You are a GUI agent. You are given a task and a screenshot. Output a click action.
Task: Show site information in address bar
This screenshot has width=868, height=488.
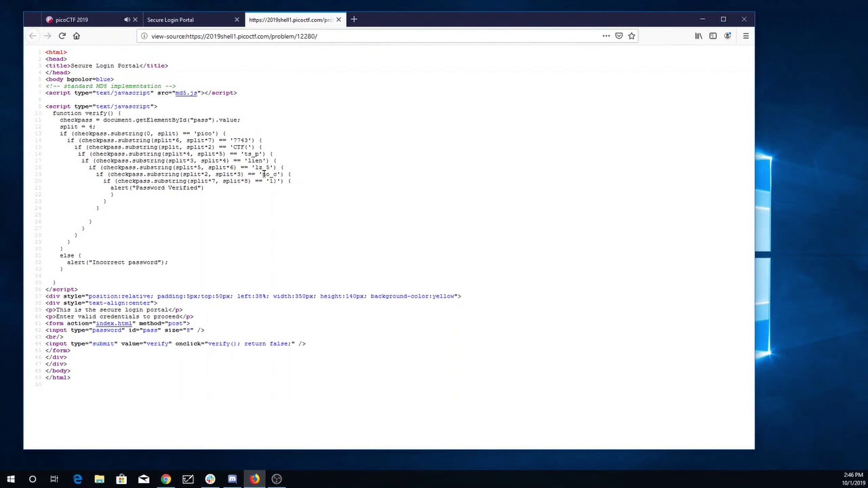(144, 36)
